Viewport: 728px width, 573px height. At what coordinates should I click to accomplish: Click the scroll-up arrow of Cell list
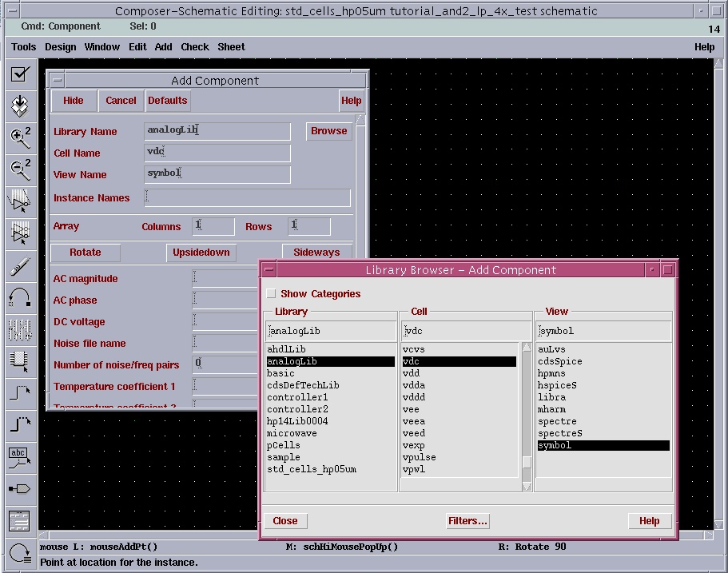click(x=527, y=348)
